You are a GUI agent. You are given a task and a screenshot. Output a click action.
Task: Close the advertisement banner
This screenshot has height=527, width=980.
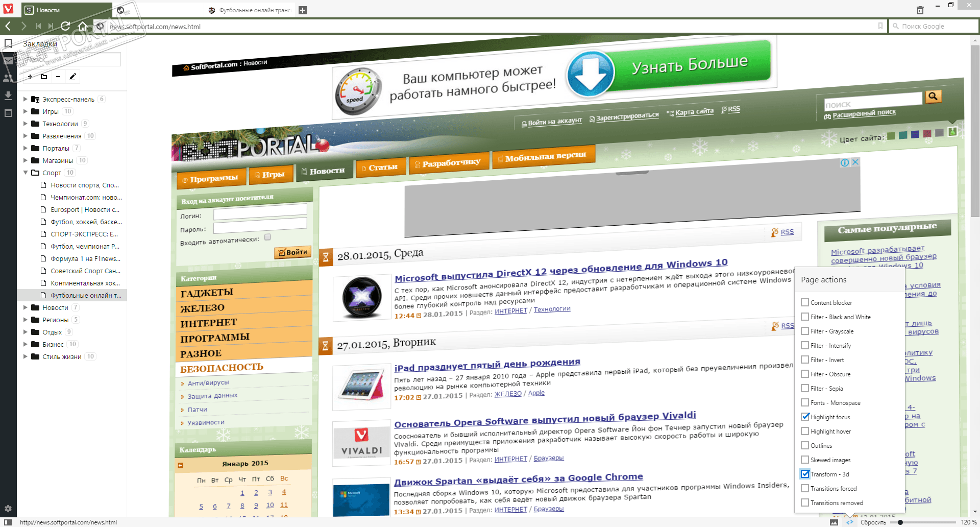(x=855, y=162)
